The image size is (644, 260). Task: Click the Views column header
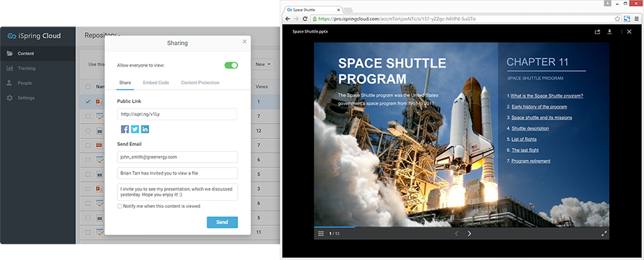(261, 87)
